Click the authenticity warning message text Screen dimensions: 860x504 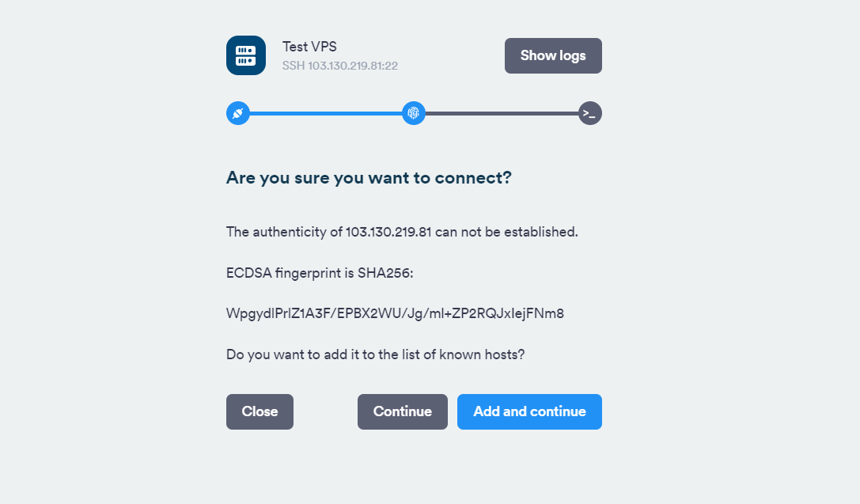(x=401, y=232)
